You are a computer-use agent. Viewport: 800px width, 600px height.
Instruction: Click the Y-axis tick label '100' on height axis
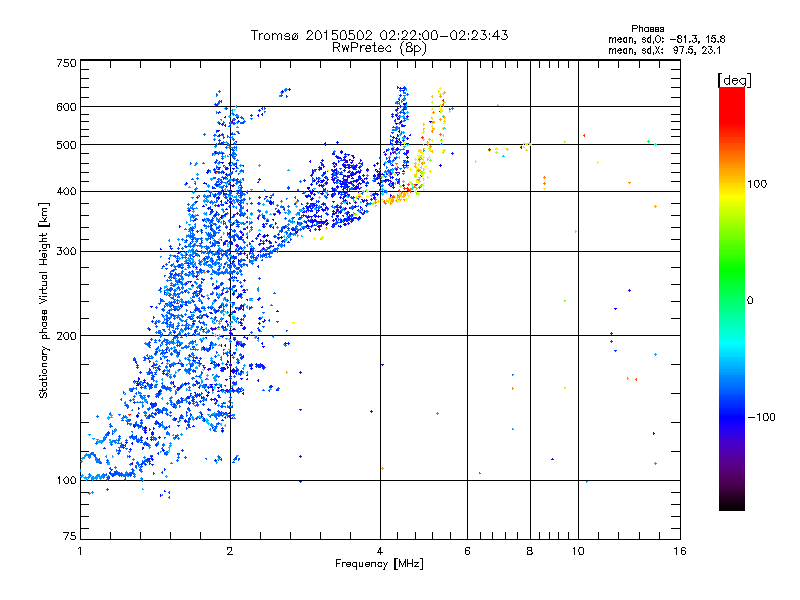point(66,481)
